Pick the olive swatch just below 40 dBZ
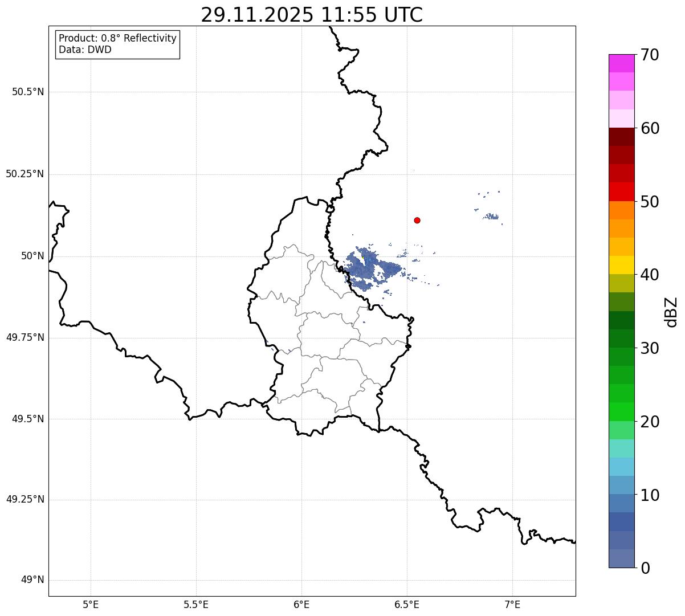Screen dimensions: 685x616 pyautogui.click(x=621, y=283)
